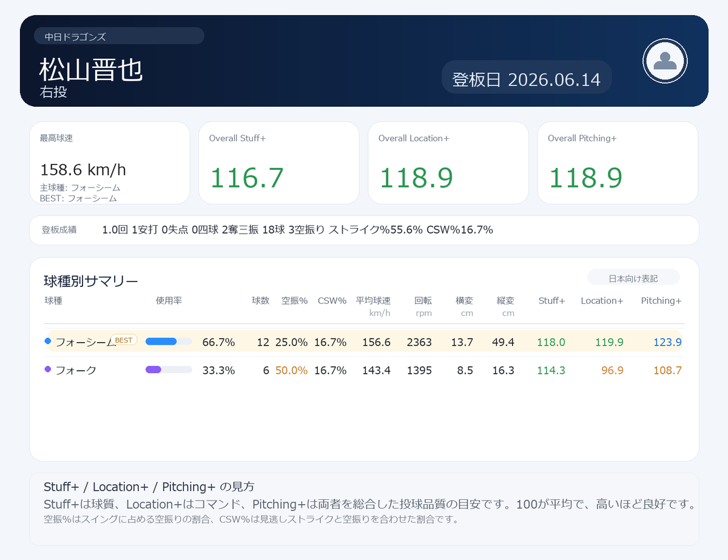This screenshot has height=560, width=728.
Task: Click the 球種別サマリー heading
Action: tap(91, 281)
